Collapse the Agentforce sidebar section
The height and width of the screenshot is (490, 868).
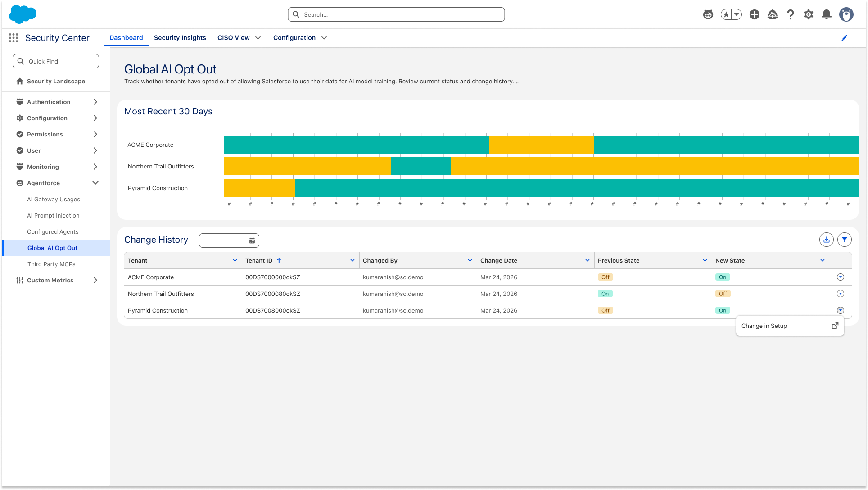pyautogui.click(x=95, y=183)
